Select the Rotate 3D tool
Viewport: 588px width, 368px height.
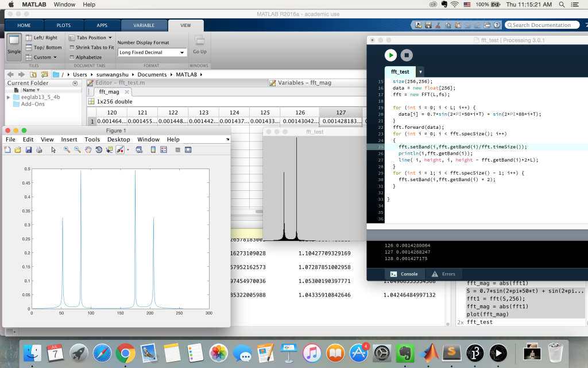coord(99,150)
